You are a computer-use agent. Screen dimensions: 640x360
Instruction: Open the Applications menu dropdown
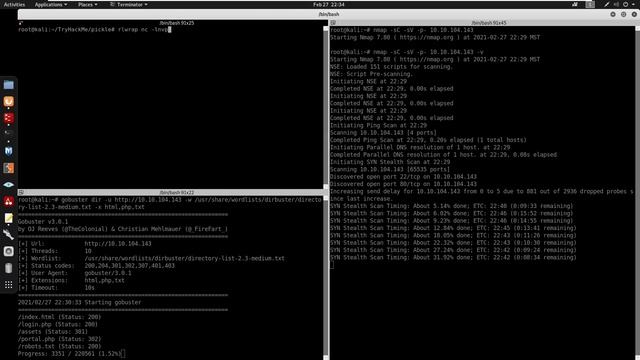(51, 4)
